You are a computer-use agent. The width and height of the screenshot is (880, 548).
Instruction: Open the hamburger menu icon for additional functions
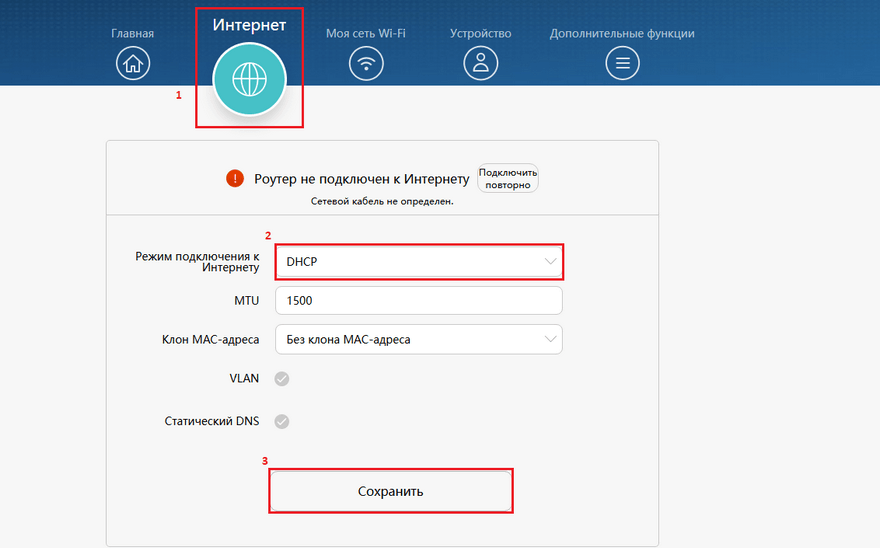tap(622, 64)
